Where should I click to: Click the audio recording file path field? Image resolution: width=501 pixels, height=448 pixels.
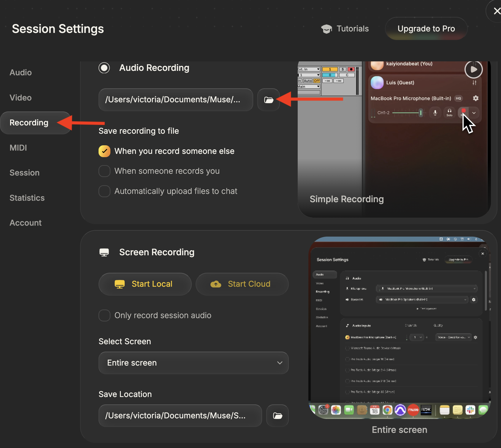pyautogui.click(x=175, y=100)
